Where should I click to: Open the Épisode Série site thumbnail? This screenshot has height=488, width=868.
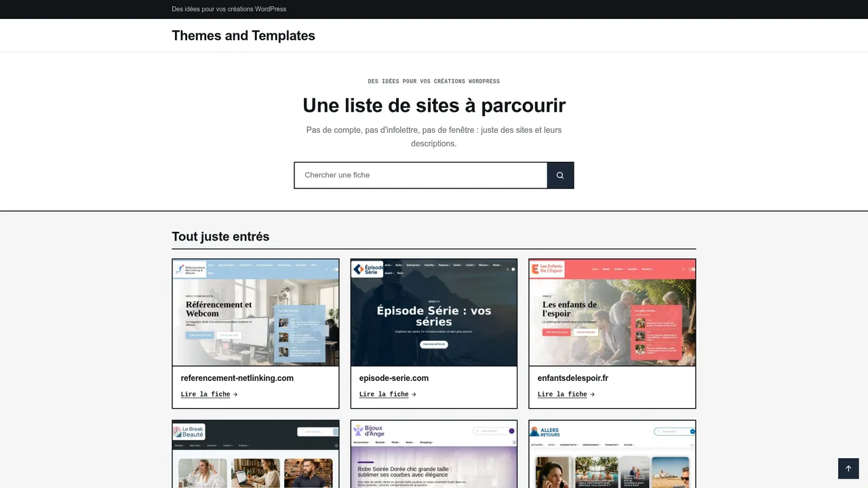coord(434,312)
